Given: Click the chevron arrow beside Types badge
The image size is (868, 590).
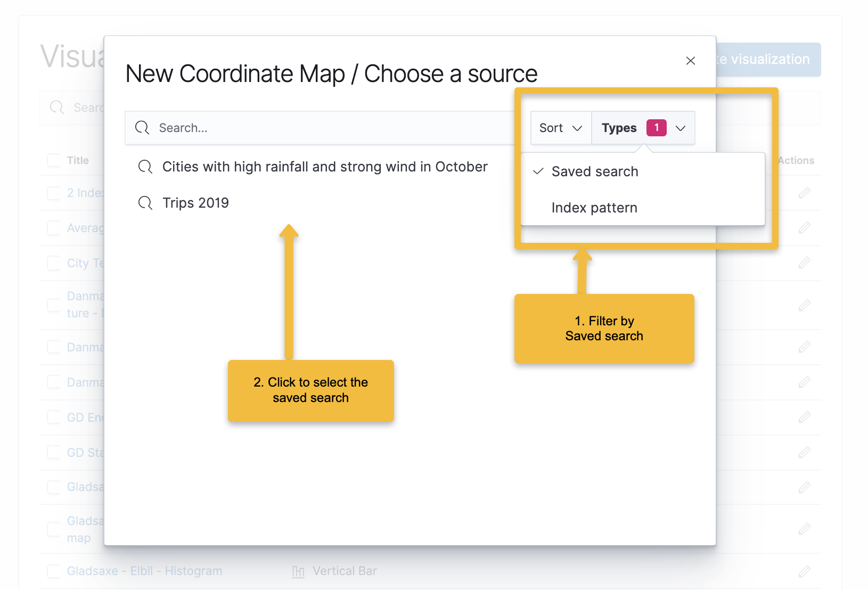Looking at the screenshot, I should coord(681,128).
